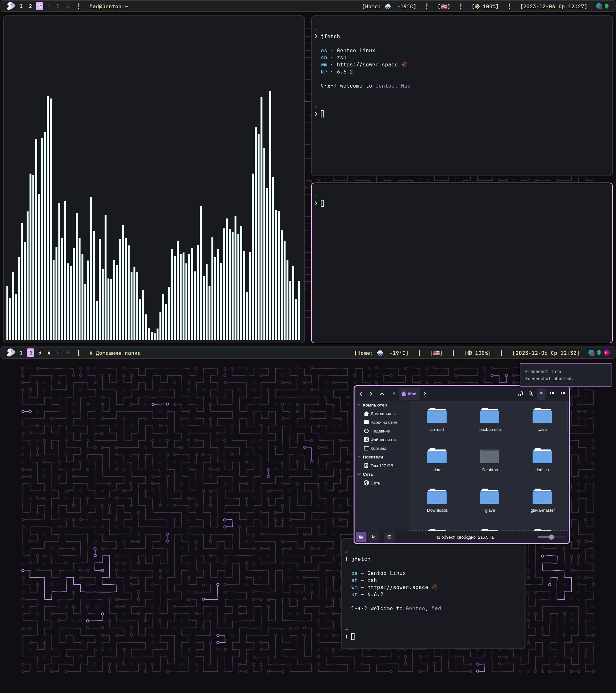Switch to workspace 4 in the Домашняя папка bar
This screenshot has height=693, width=616.
coord(49,353)
